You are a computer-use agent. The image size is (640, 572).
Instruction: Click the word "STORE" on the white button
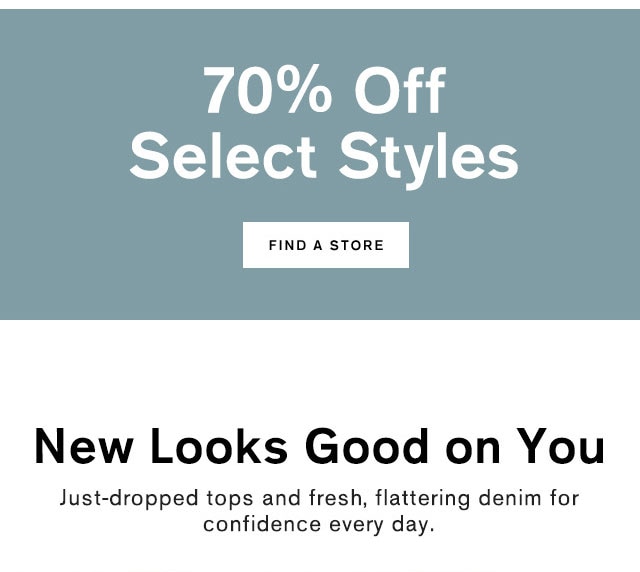click(359, 245)
